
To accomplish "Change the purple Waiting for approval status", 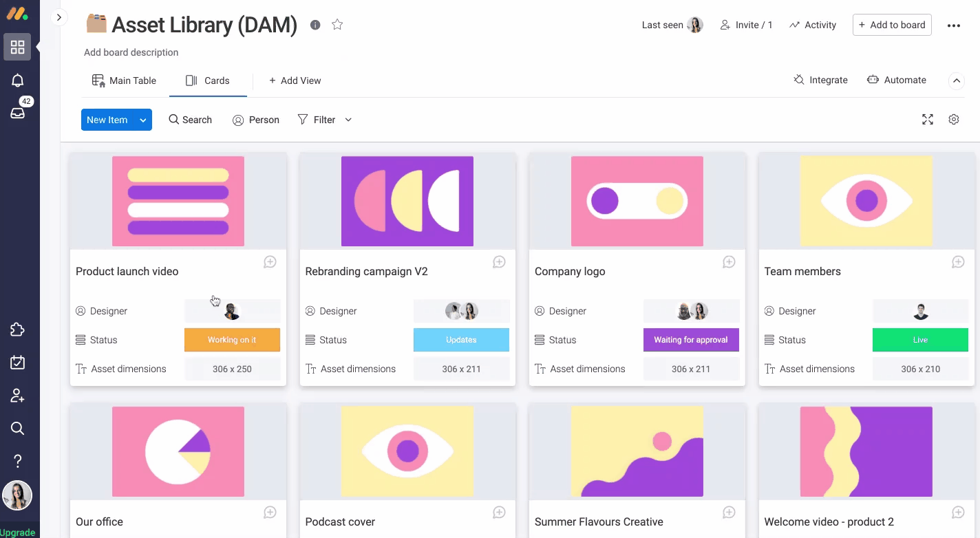I will (691, 340).
